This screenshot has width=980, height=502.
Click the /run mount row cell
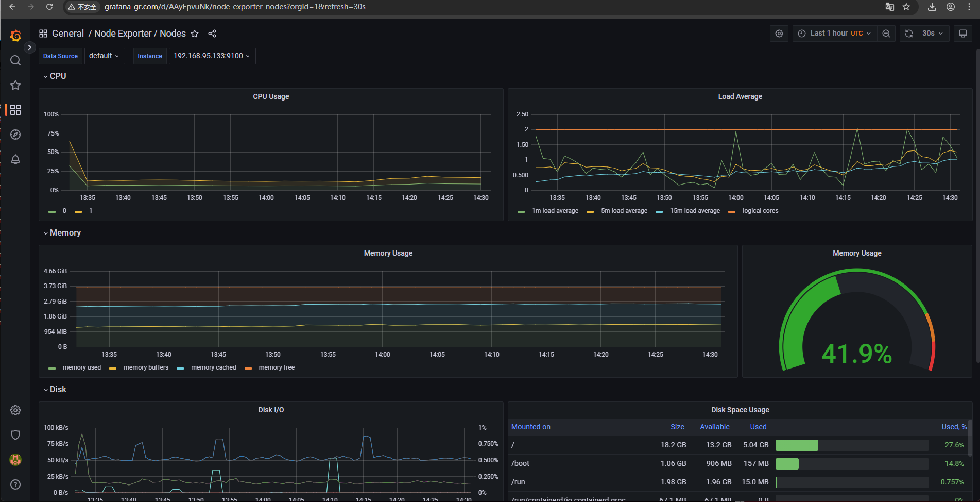[x=575, y=482]
